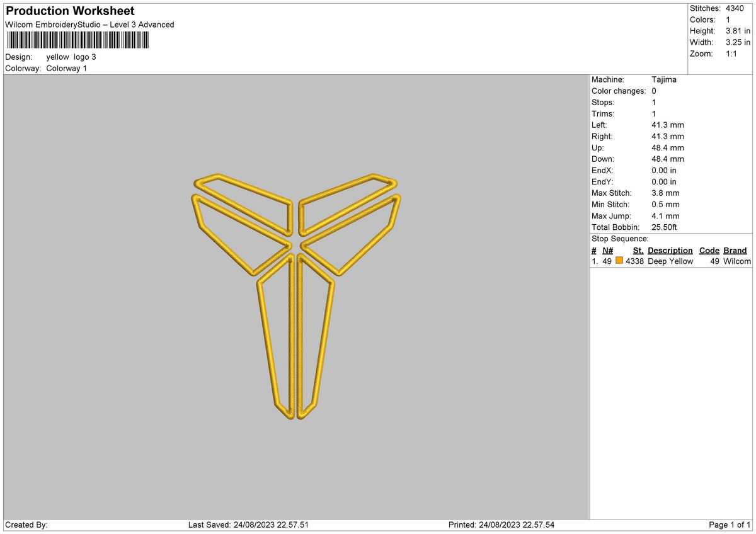756x534 pixels.
Task: Click the Max Stitch value 3.8 mm
Action: pyautogui.click(x=665, y=193)
